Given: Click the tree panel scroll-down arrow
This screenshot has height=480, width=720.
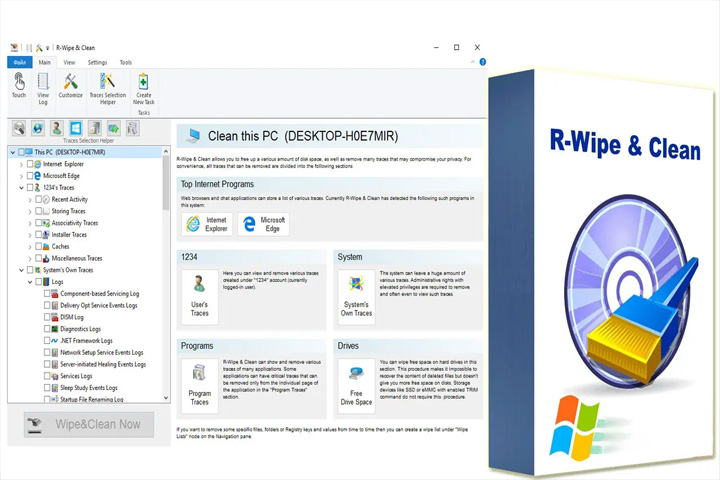Looking at the screenshot, I should (x=166, y=398).
